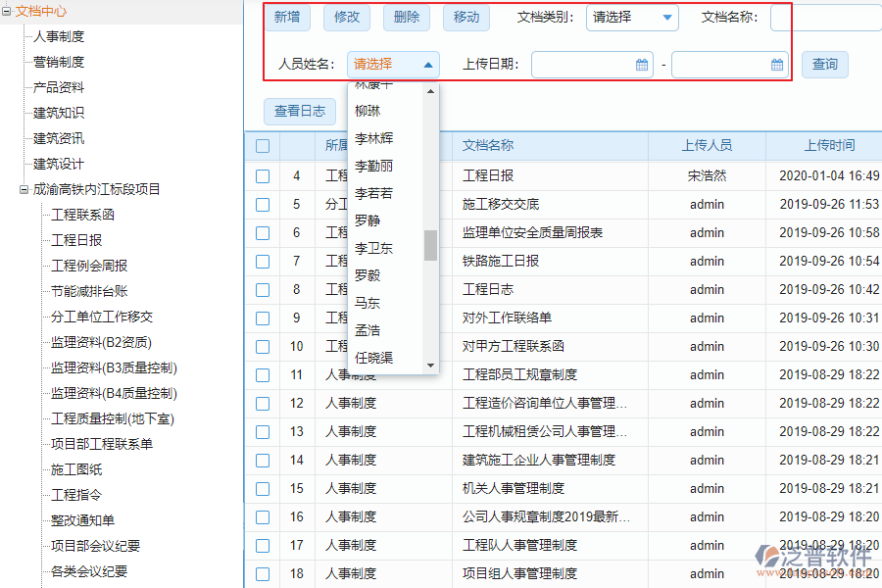This screenshot has width=882, height=588.
Task: Click the scrollbar inside the name dropdown
Action: (430, 246)
